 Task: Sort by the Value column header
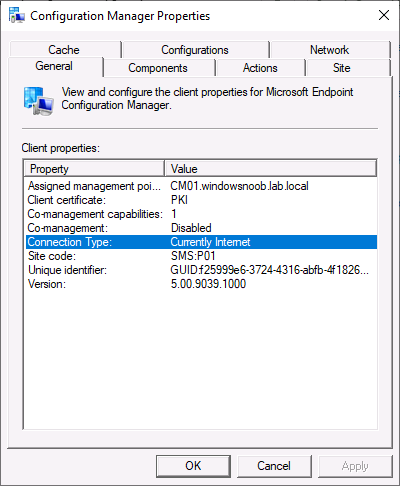click(271, 169)
